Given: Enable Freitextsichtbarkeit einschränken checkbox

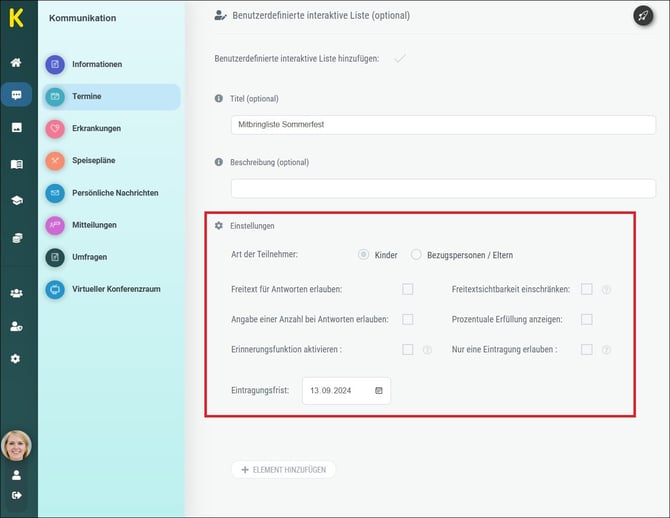Looking at the screenshot, I should (x=587, y=289).
